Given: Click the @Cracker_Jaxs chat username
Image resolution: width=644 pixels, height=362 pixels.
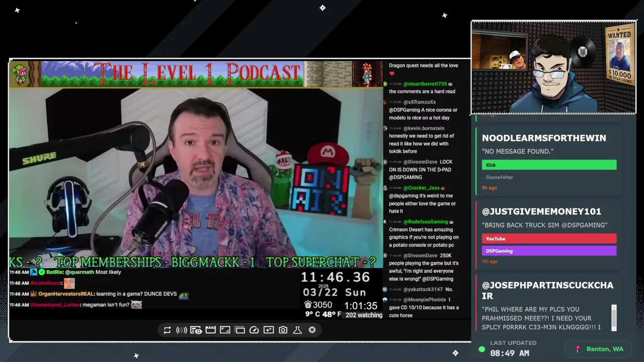Looking at the screenshot, I should click(x=421, y=188).
